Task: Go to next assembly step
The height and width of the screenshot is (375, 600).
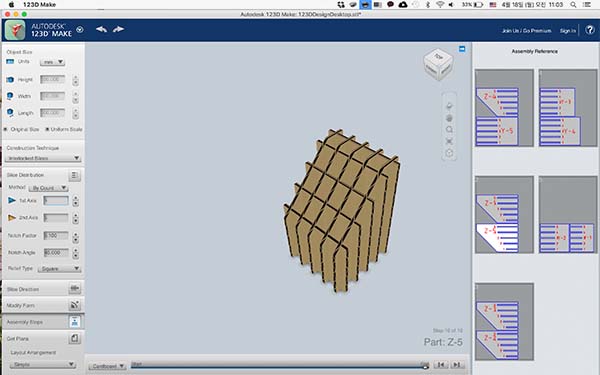Action: [x=457, y=365]
